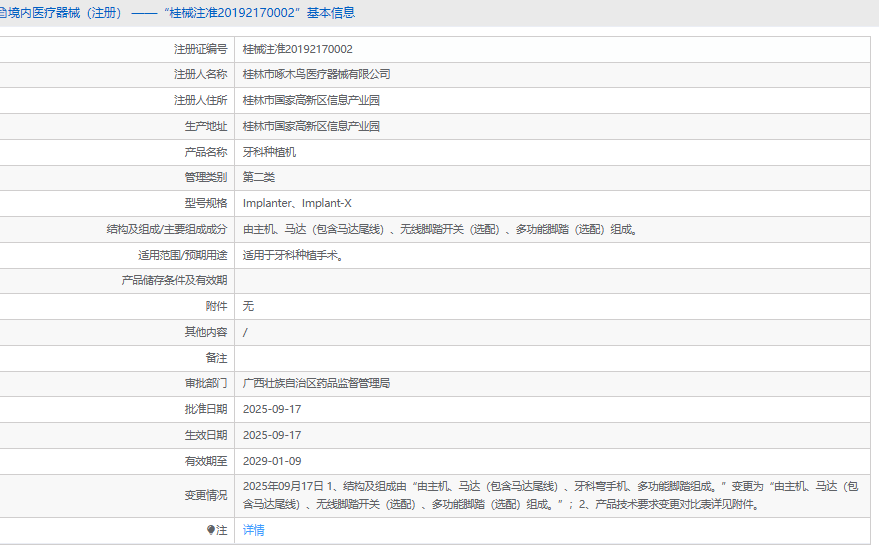Click the 生效日期 value 2025-09-17
879x545 pixels.
coord(272,435)
